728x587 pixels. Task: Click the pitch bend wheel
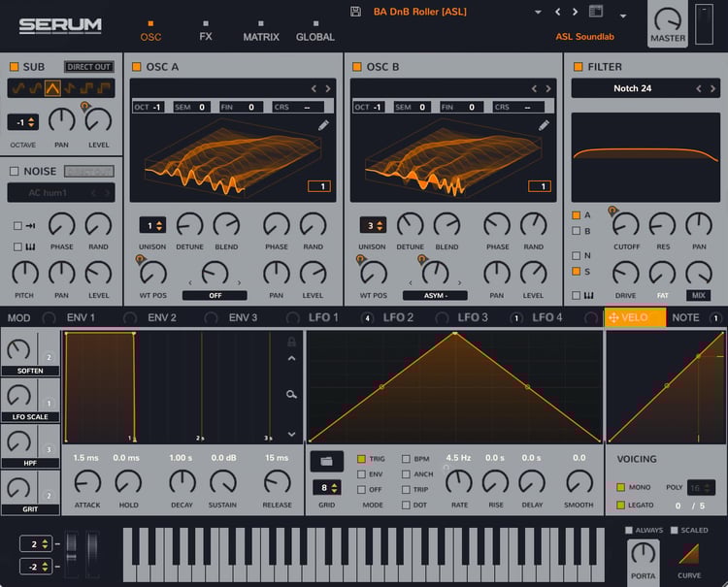point(72,554)
